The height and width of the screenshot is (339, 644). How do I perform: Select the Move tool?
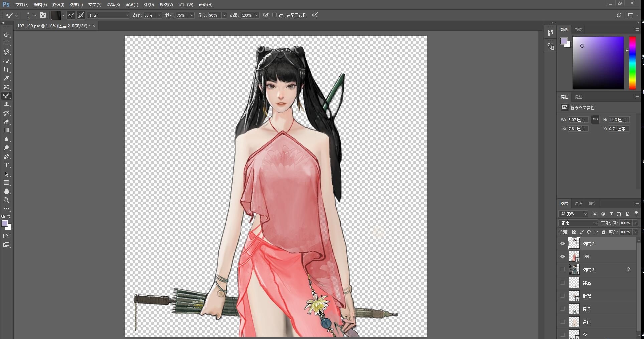6,35
